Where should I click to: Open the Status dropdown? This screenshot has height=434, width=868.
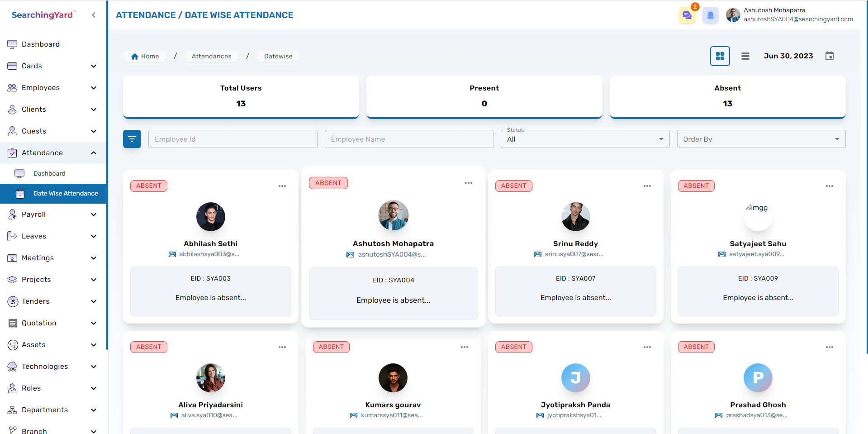coord(584,139)
